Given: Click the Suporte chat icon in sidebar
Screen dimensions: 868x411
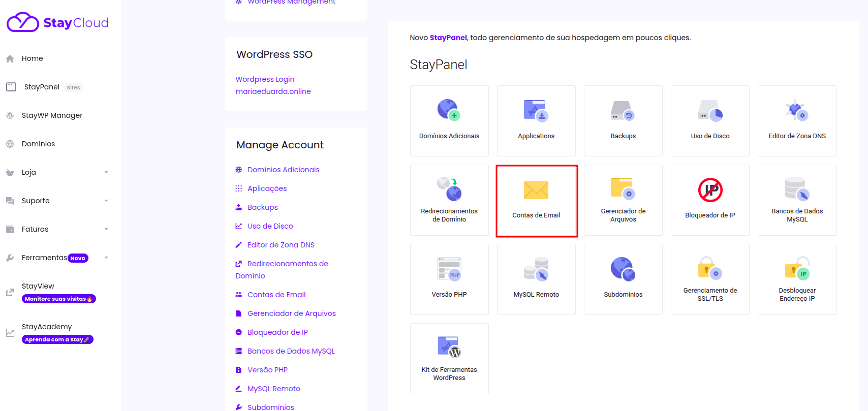Looking at the screenshot, I should tap(10, 201).
